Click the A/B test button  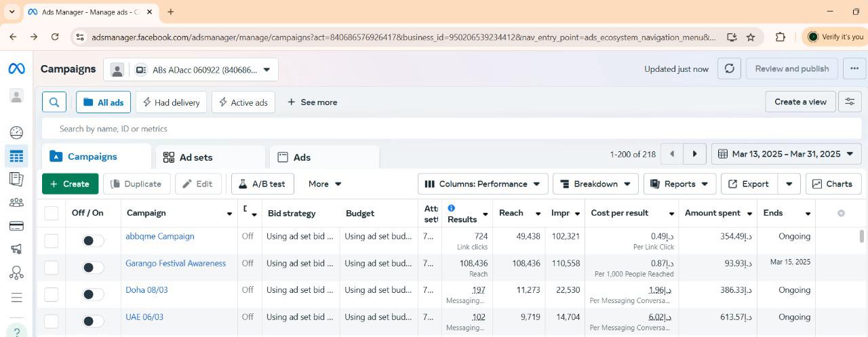262,184
